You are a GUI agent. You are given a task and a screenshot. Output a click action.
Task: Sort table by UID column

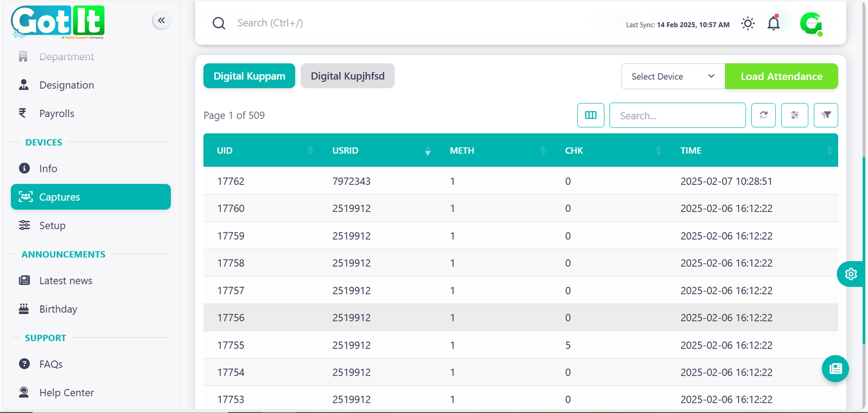225,151
